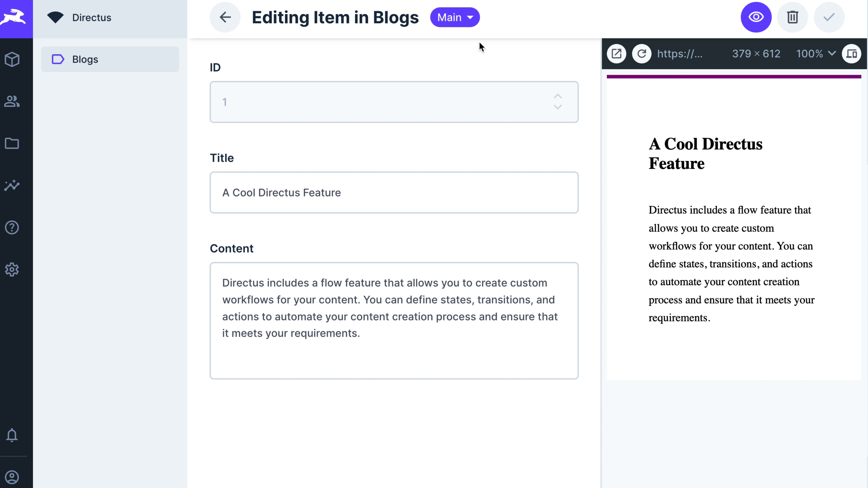Open the File Library
Image resolution: width=868 pixels, height=488 pixels.
point(12,143)
